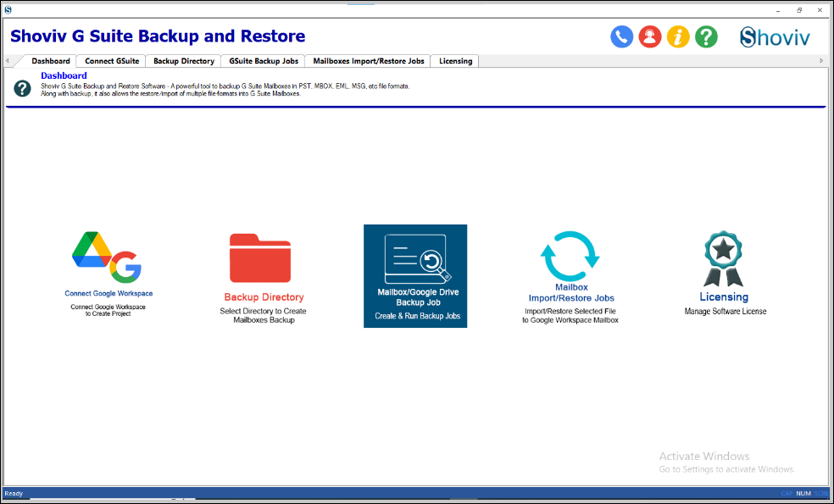This screenshot has width=834, height=504.
Task: Click the red Backup Directory label
Action: [x=264, y=297]
